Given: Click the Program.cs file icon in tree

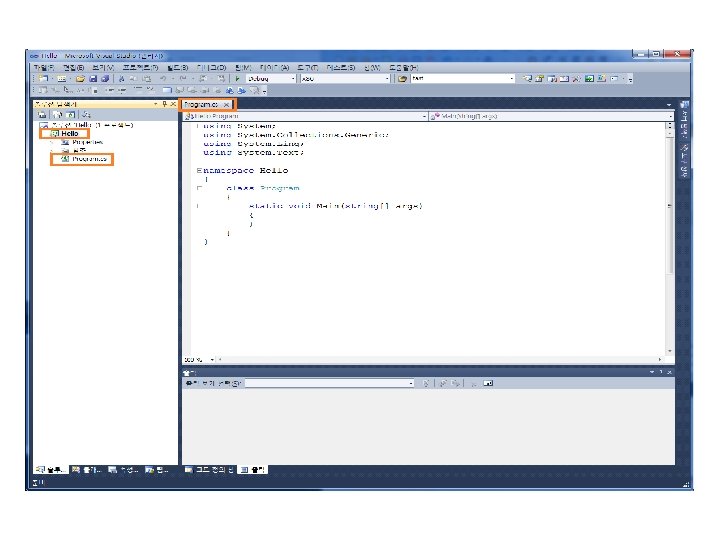Looking at the screenshot, I should [65, 159].
